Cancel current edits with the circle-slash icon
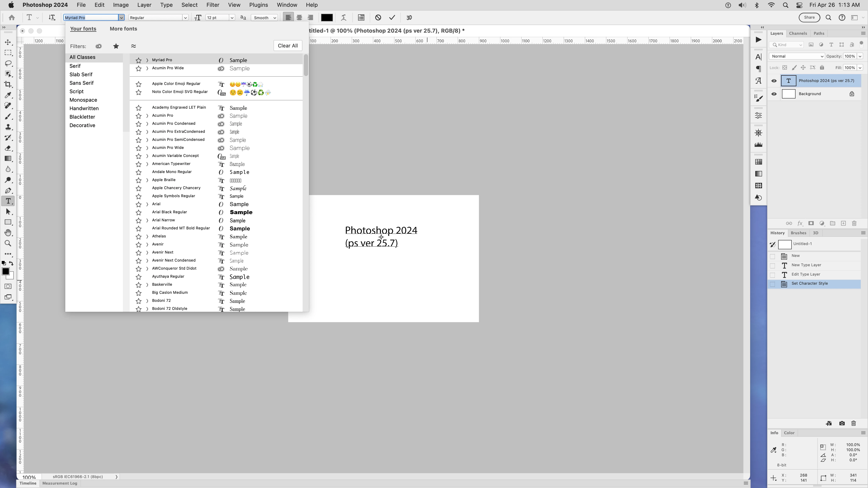 (378, 18)
